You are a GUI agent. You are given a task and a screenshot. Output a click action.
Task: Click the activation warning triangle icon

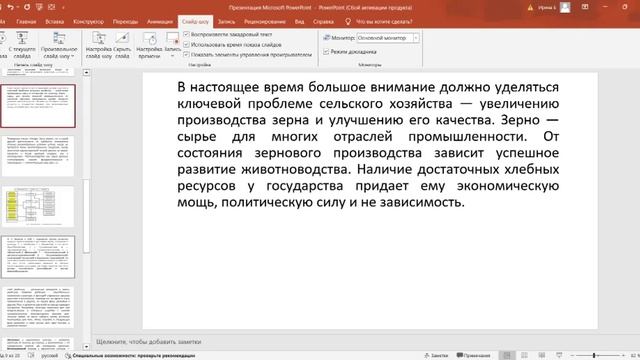(530, 7)
